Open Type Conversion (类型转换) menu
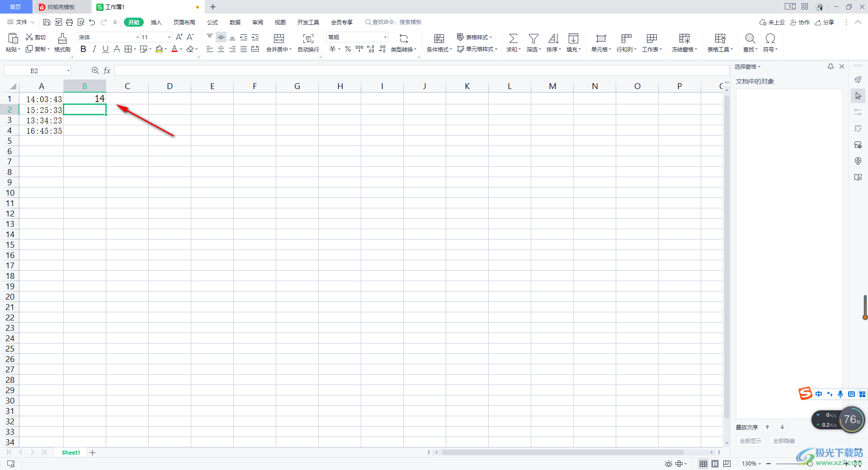This screenshot has width=868, height=470. pos(404,42)
